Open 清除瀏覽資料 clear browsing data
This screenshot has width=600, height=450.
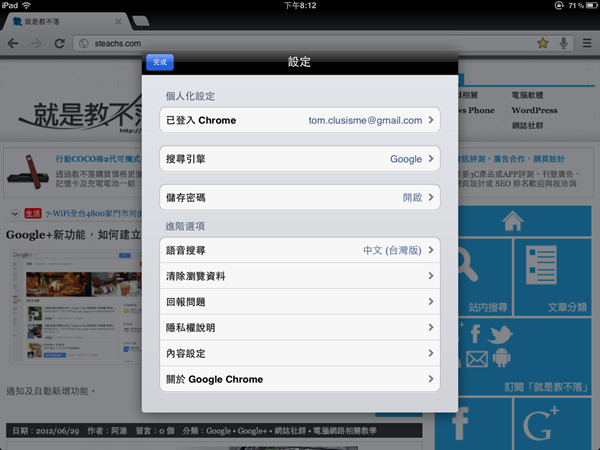pos(300,276)
